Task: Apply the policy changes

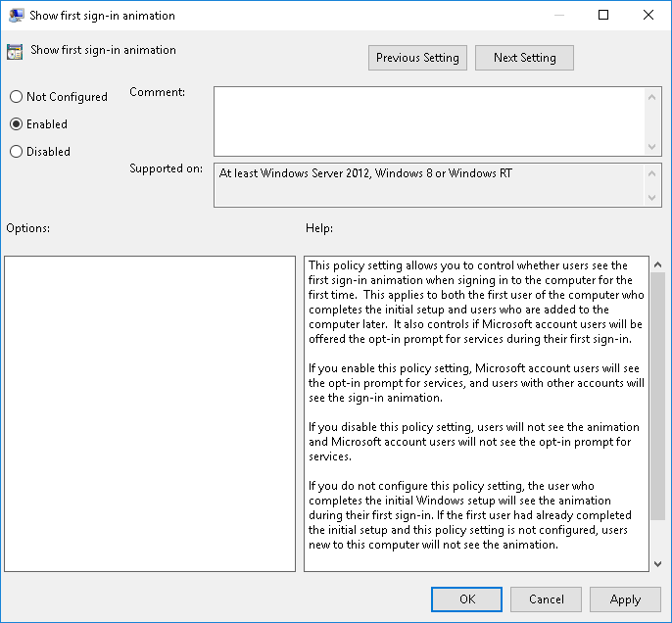Action: 625,599
